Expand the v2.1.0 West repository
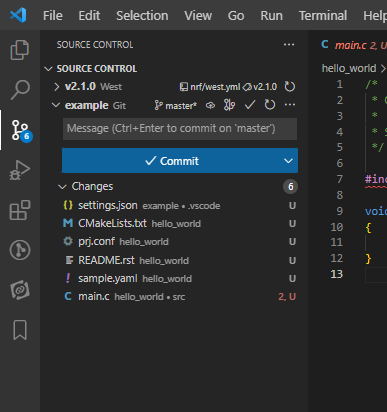Image resolution: width=387 pixels, height=412 pixels. [57, 87]
